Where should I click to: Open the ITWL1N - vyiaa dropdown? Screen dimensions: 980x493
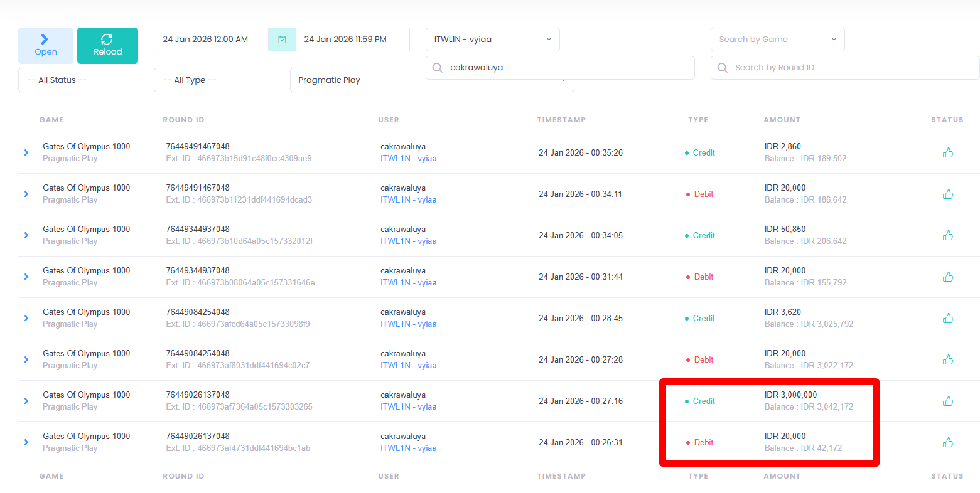492,40
